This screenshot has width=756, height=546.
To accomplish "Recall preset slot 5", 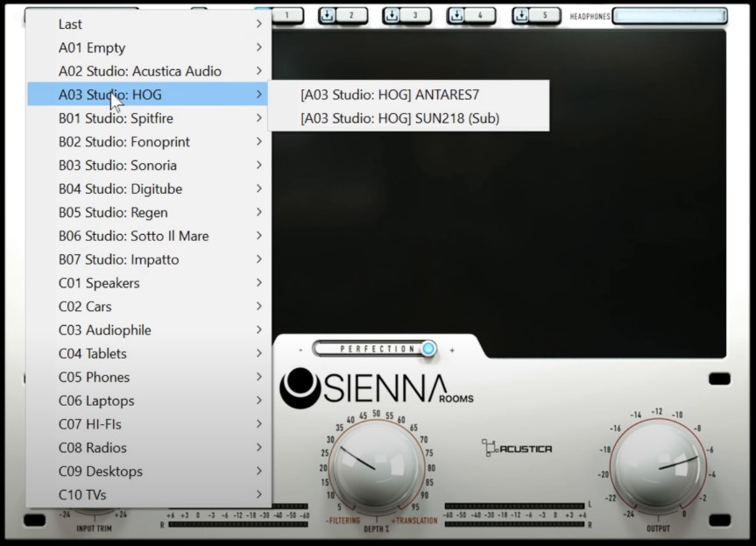I will [545, 16].
